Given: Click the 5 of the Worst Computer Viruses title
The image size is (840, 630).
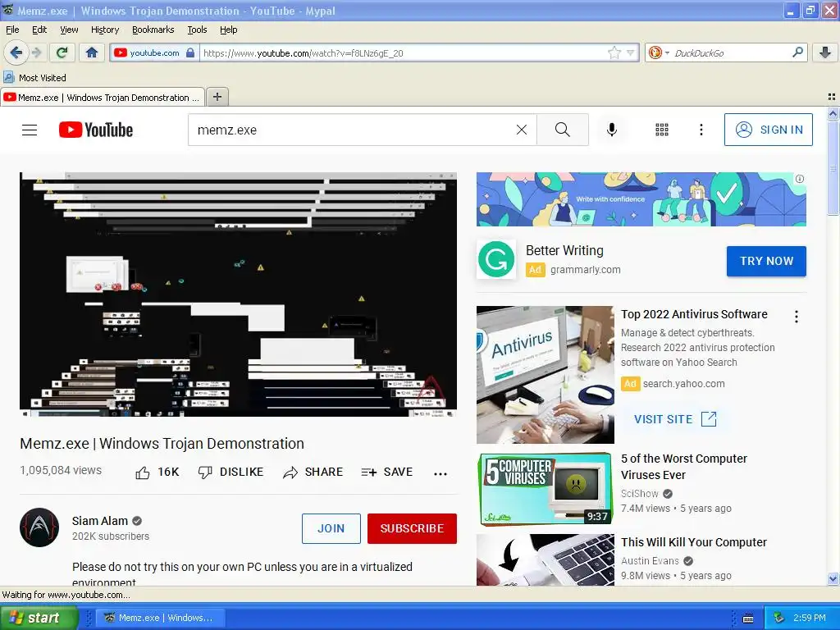Looking at the screenshot, I should (x=683, y=467).
